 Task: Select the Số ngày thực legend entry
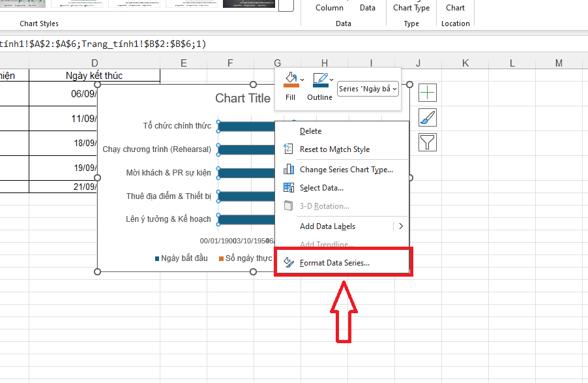click(x=246, y=258)
